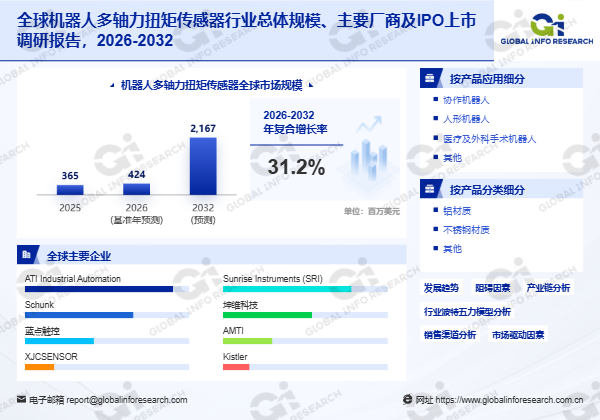Click the Sunrise Instruments (SRI) company name
Screen dimensions: 600x420
[x=273, y=278]
